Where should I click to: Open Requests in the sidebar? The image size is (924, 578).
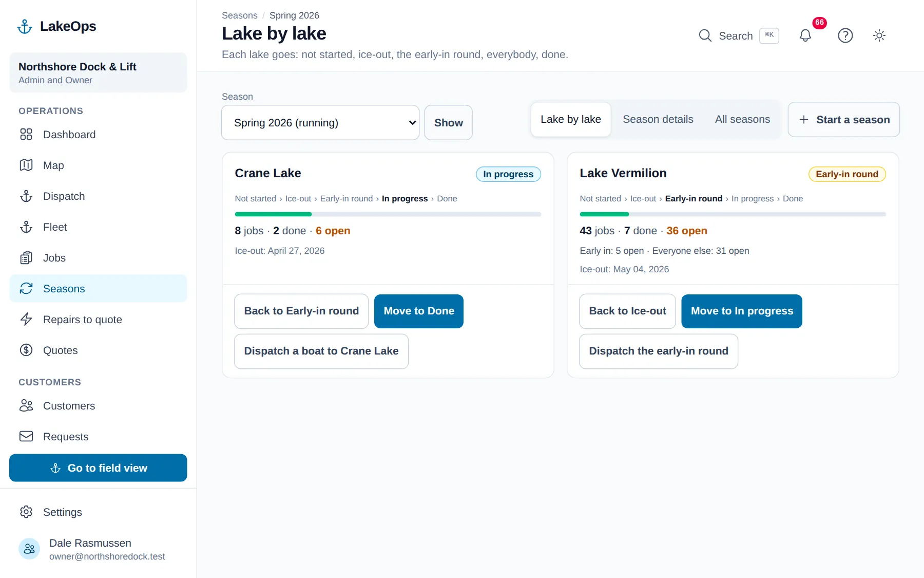(98, 437)
